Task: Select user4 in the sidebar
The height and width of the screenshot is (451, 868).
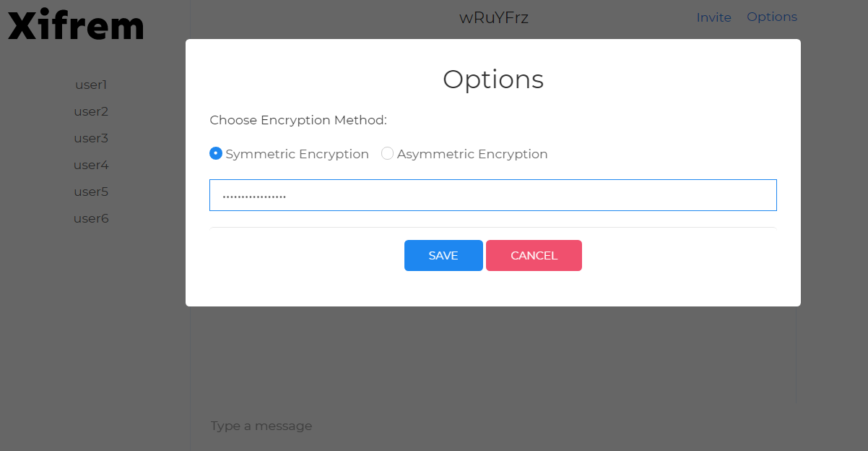Action: [91, 165]
